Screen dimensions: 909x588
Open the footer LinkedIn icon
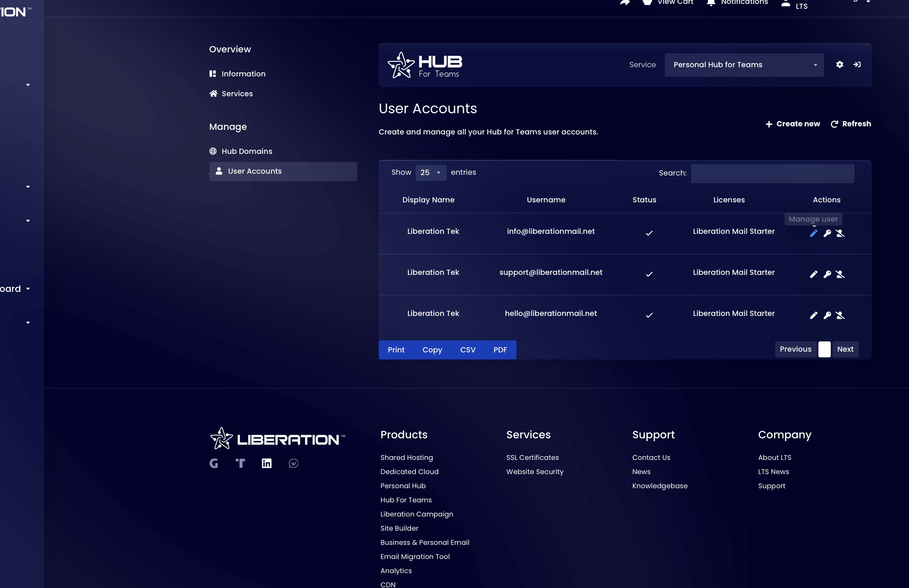267,463
